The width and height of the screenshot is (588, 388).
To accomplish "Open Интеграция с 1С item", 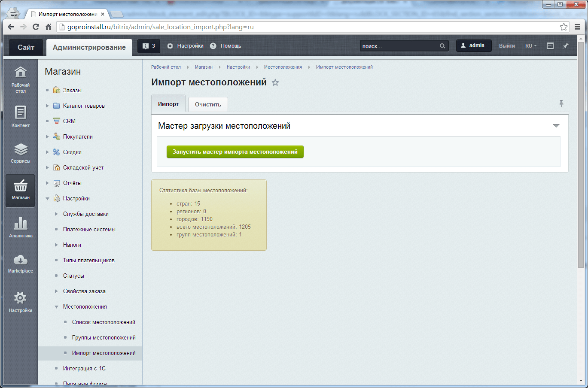I will [x=84, y=368].
